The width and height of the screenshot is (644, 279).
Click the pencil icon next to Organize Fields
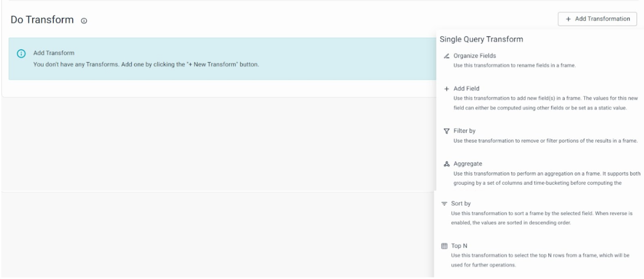(447, 56)
